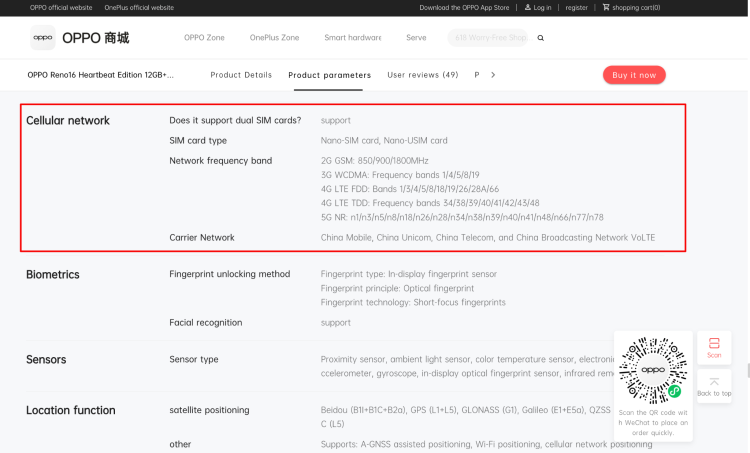
Task: Click the '4G LTE TDD' frequency bands line
Action: [430, 203]
